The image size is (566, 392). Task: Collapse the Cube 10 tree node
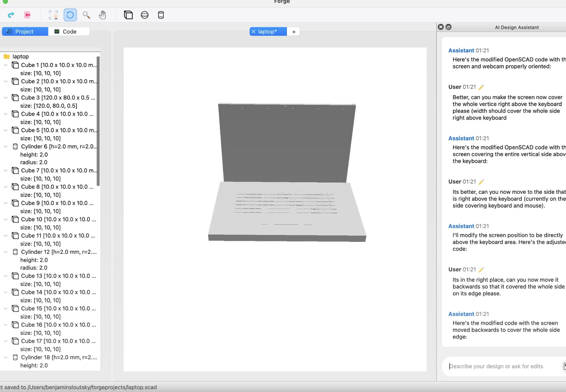coord(6,219)
